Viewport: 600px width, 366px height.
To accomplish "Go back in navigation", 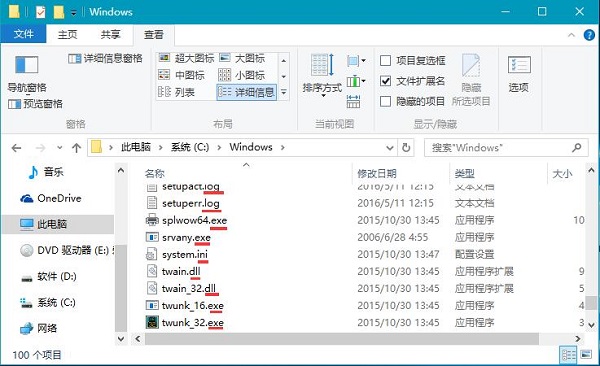I will pos(16,148).
